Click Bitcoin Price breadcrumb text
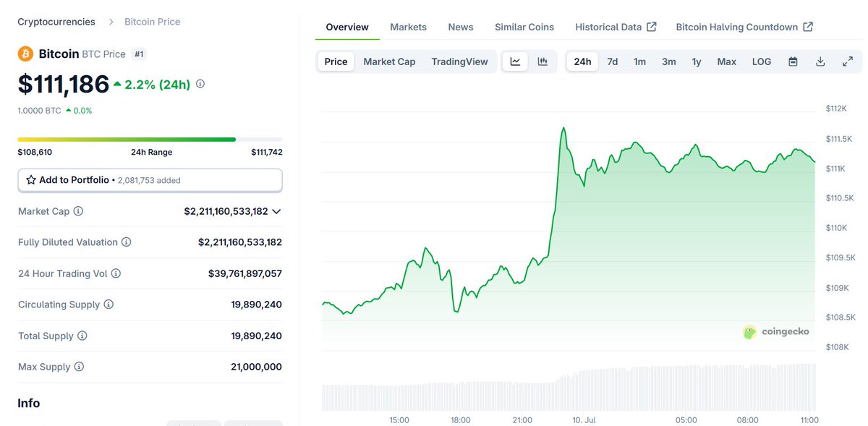Screen dimensions: 868x426 153,22
